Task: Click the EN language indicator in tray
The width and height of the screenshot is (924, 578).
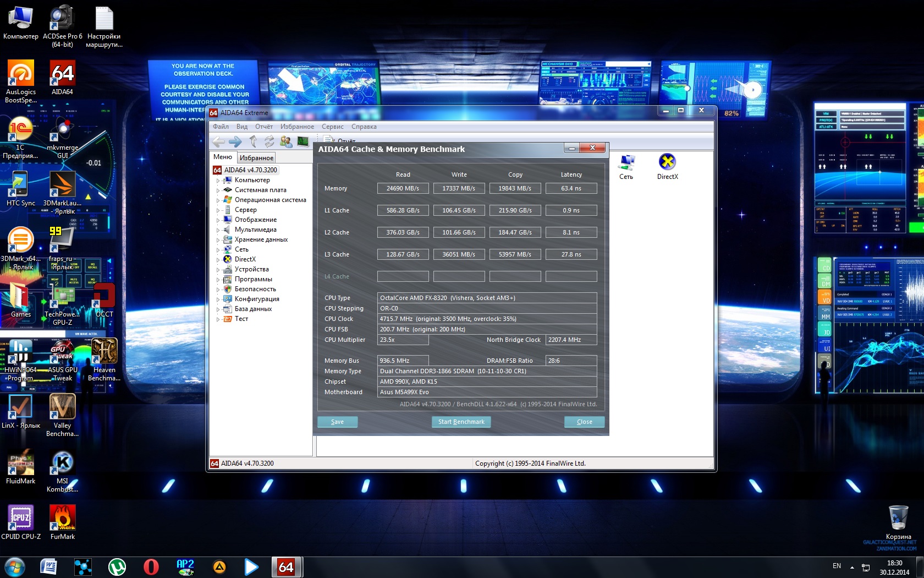Action: coord(837,566)
